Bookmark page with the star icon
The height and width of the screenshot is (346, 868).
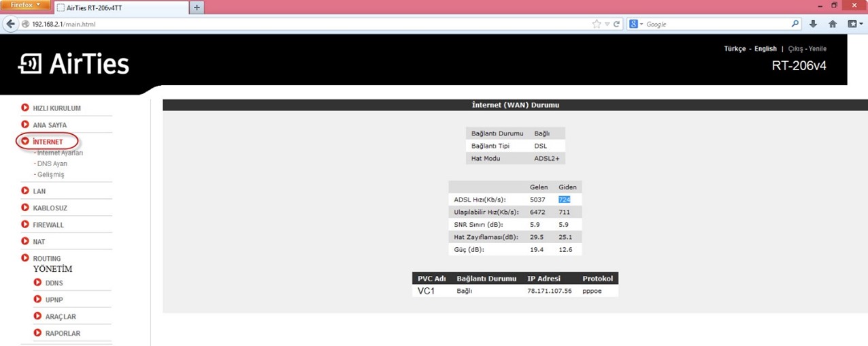(596, 24)
